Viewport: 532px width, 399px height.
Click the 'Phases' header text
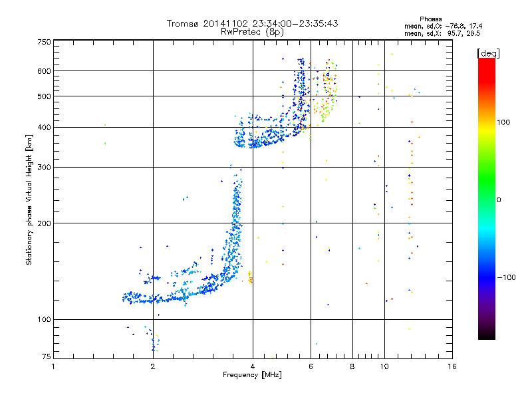click(x=430, y=19)
